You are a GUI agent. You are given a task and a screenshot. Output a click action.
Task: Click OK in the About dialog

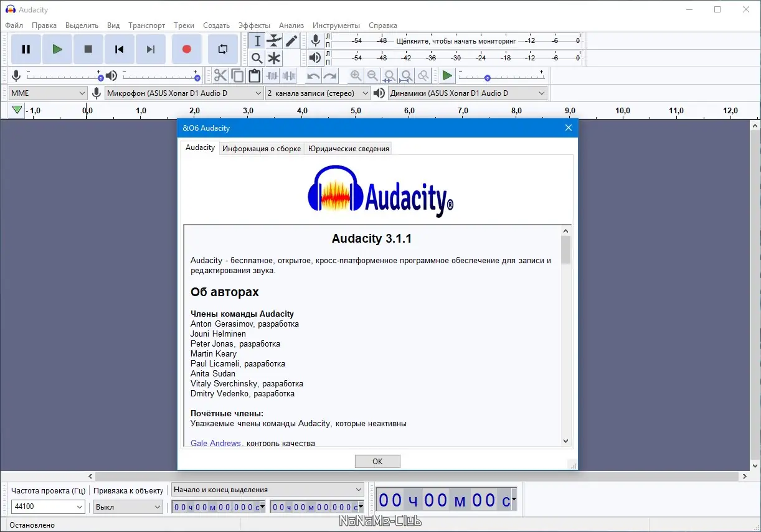pyautogui.click(x=377, y=461)
